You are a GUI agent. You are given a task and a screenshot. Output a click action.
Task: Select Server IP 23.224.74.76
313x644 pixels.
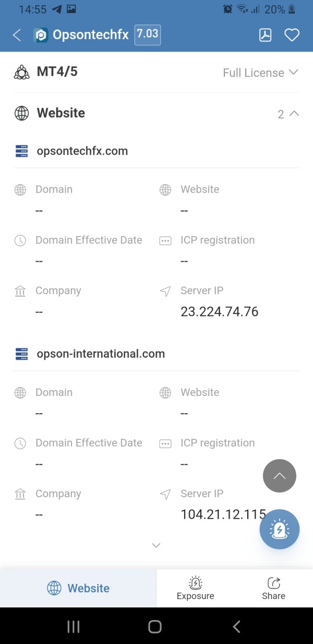[x=219, y=312]
